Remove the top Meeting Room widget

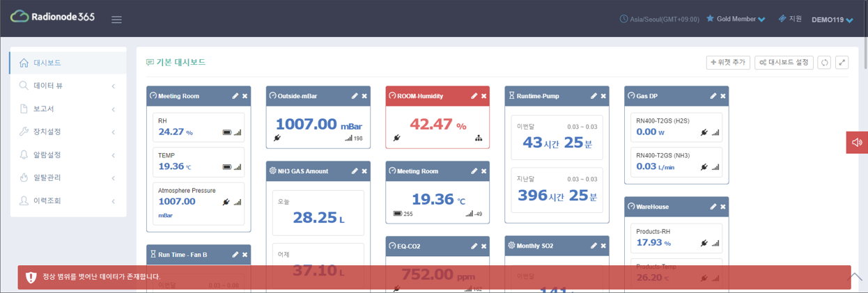click(245, 96)
